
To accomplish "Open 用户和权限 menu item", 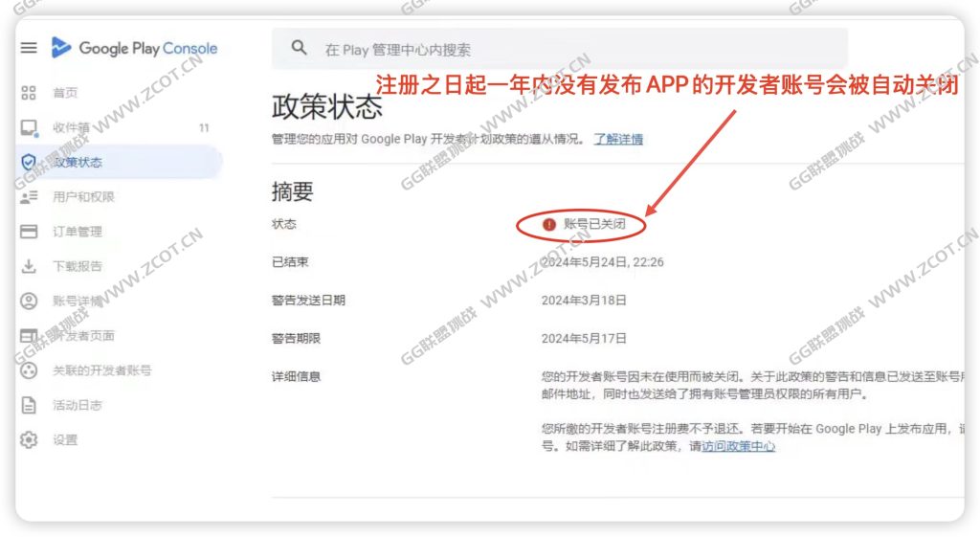I will coord(84,197).
